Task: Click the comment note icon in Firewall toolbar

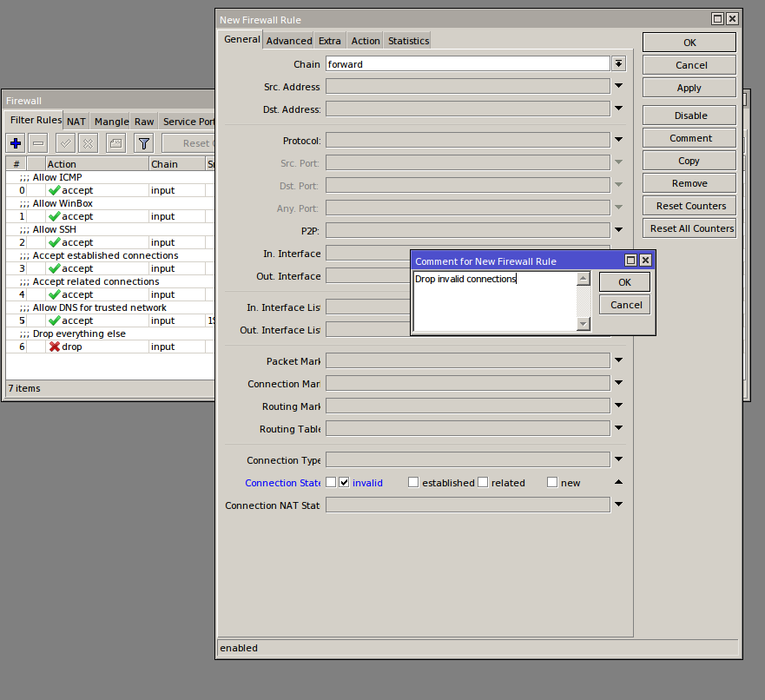Action: tap(115, 143)
